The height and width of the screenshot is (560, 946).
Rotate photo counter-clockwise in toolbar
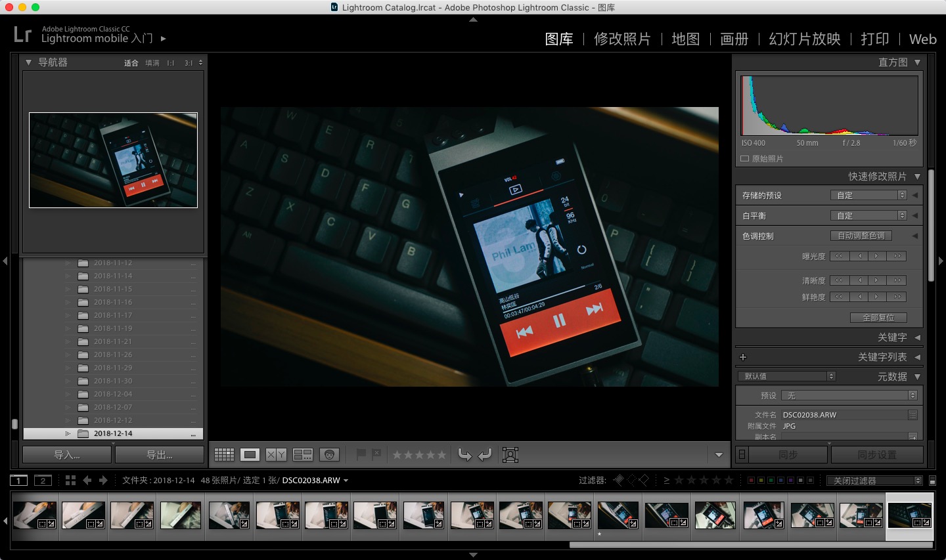[464, 454]
